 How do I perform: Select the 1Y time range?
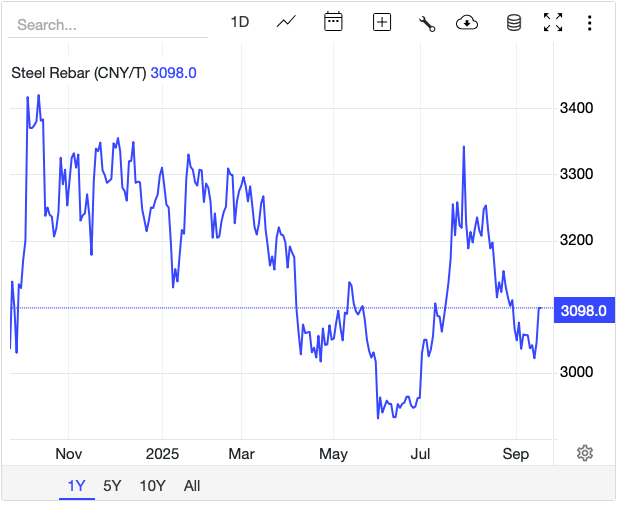point(77,486)
